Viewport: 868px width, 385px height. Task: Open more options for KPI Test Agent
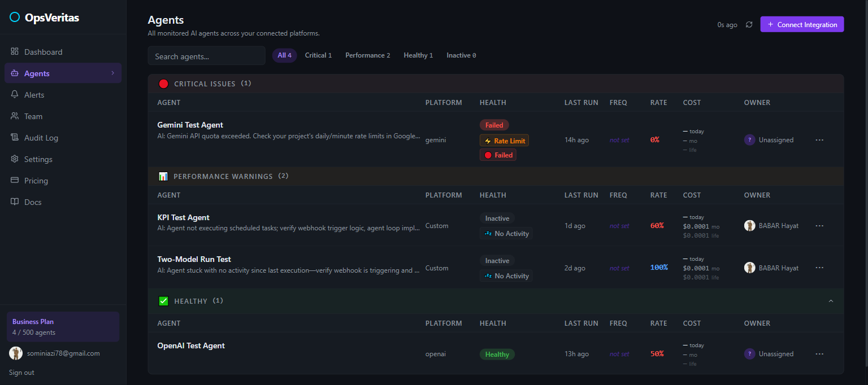pyautogui.click(x=819, y=226)
